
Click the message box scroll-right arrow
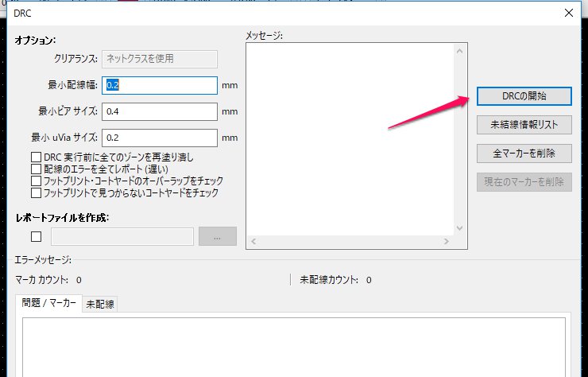pyautogui.click(x=446, y=239)
